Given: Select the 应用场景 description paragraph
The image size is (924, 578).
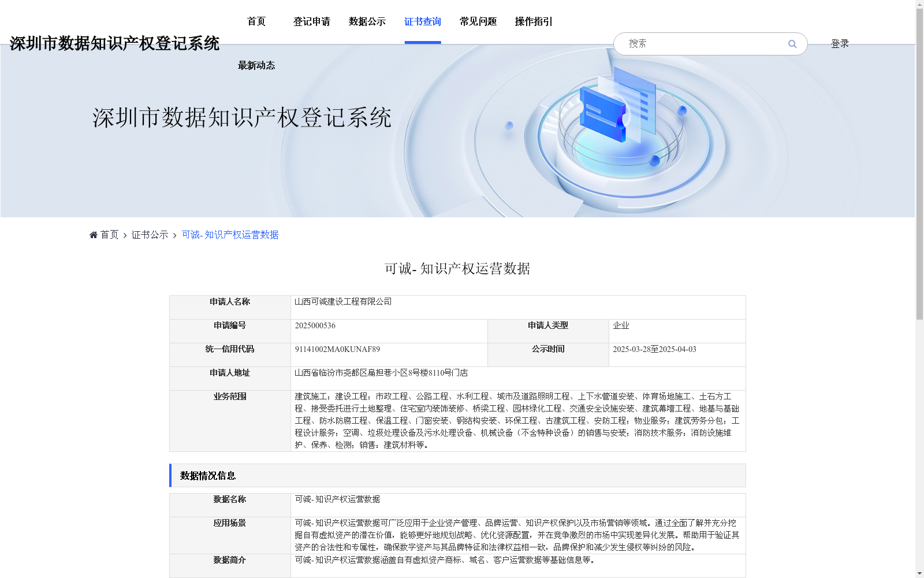Looking at the screenshot, I should tap(517, 535).
